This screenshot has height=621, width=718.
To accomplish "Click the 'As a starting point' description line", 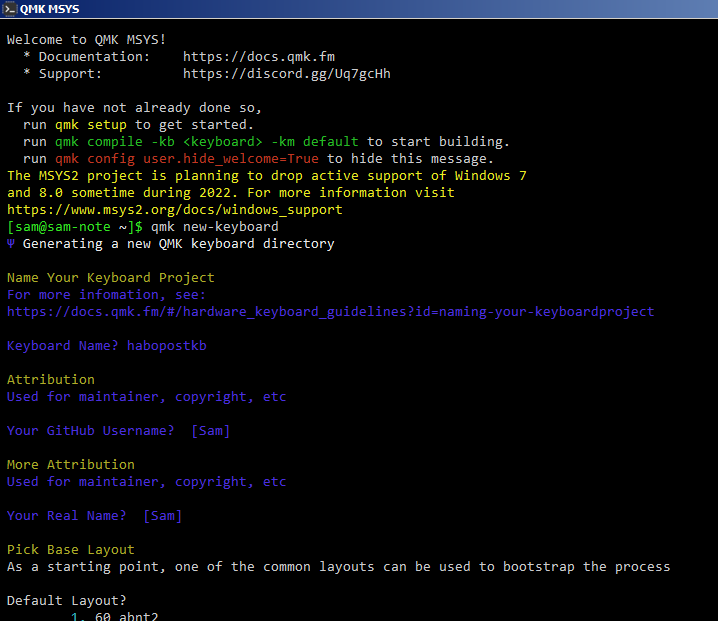I will coord(338,567).
